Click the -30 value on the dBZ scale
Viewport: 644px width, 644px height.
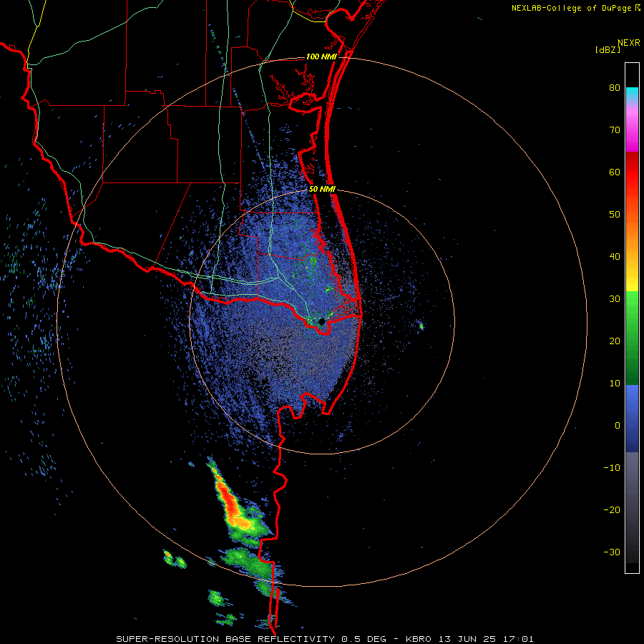tap(612, 552)
